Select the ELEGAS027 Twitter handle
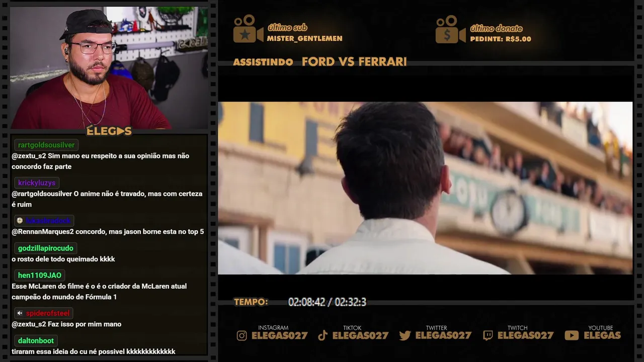Image resolution: width=644 pixels, height=362 pixels. point(443,335)
